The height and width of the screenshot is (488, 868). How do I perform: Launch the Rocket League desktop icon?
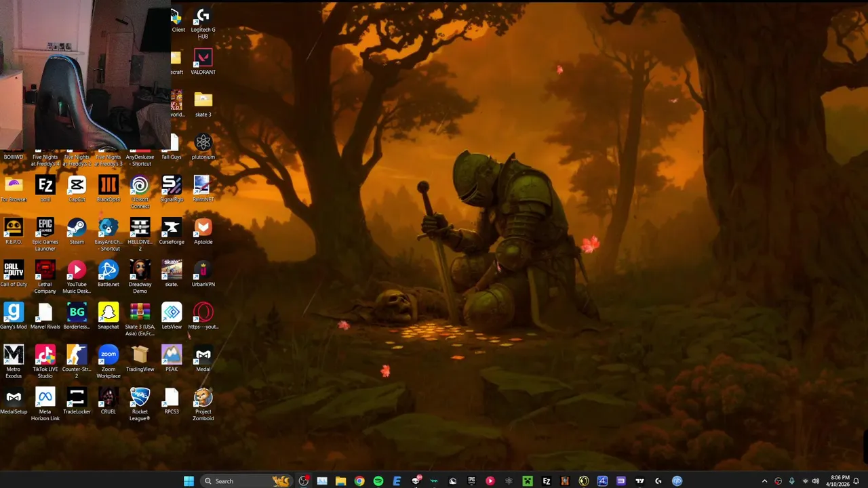pos(140,404)
